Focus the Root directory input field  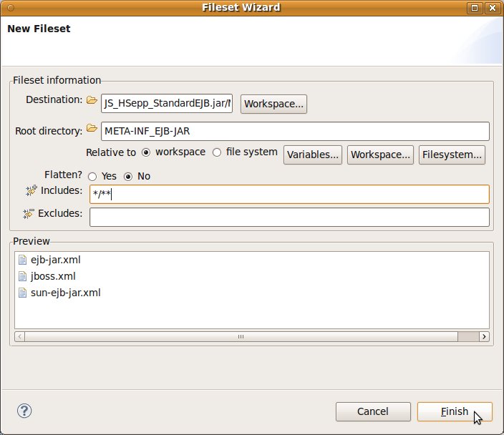[x=295, y=131]
